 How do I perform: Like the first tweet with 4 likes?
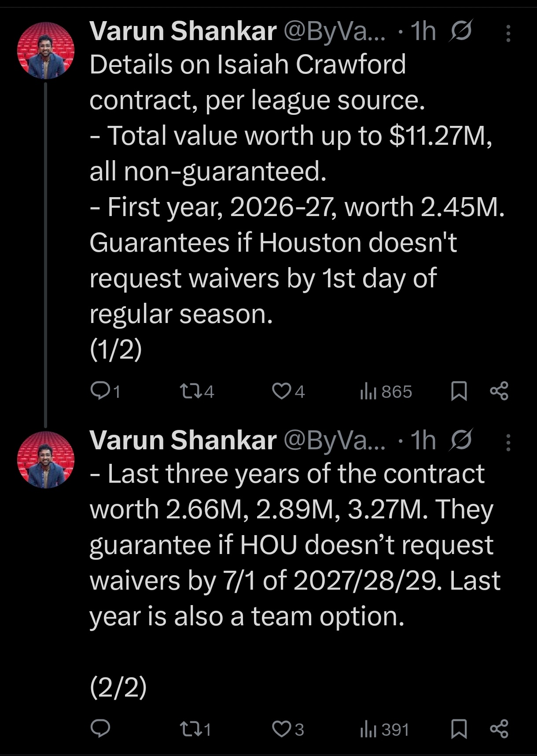click(x=288, y=391)
